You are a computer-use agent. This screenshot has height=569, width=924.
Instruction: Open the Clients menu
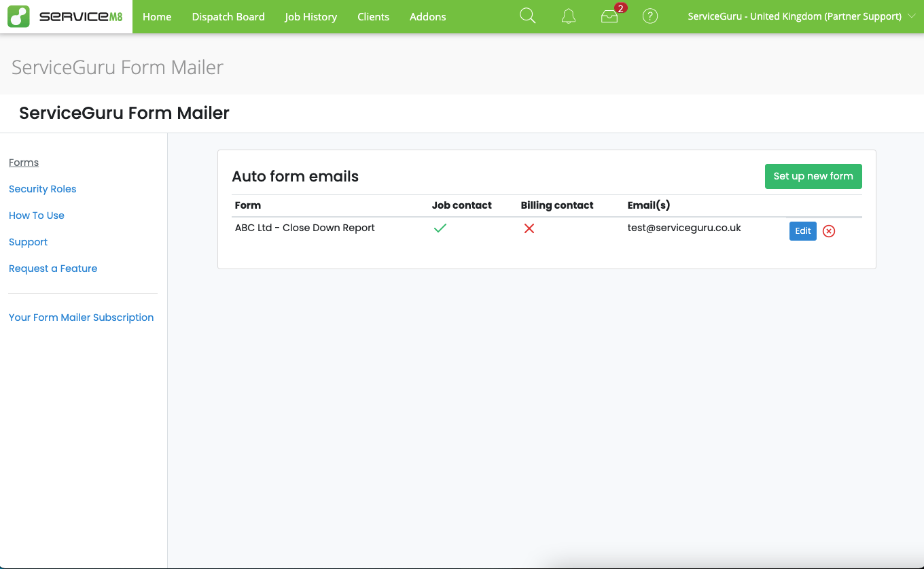374,16
